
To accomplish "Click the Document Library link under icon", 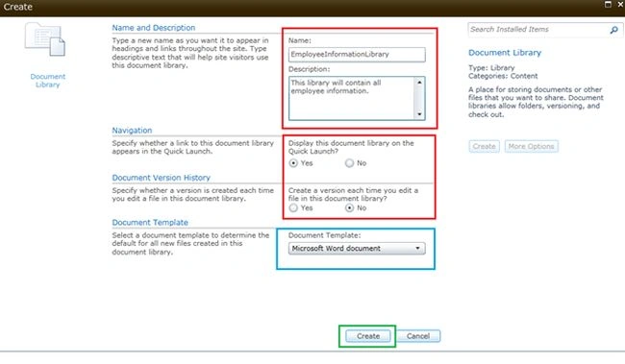I will (47, 81).
